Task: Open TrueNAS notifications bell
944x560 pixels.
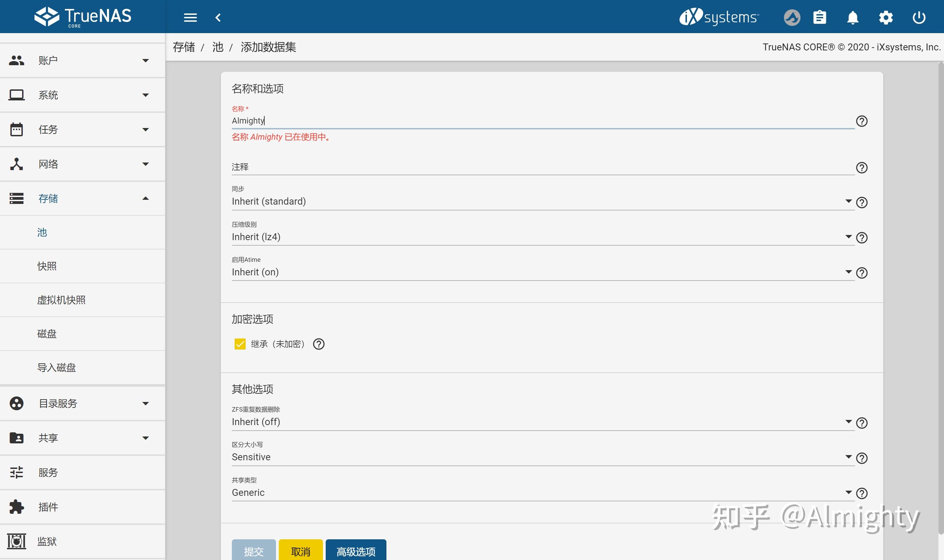Action: tap(853, 17)
